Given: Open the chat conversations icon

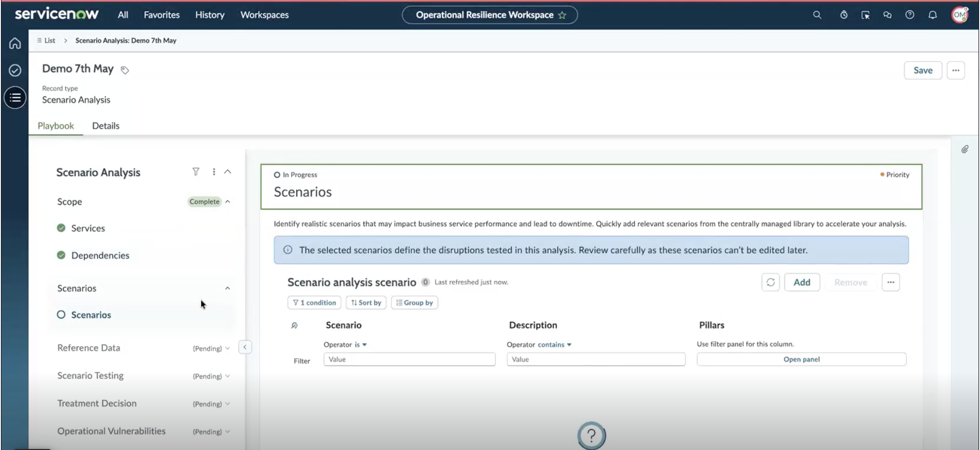Looking at the screenshot, I should click(x=888, y=15).
